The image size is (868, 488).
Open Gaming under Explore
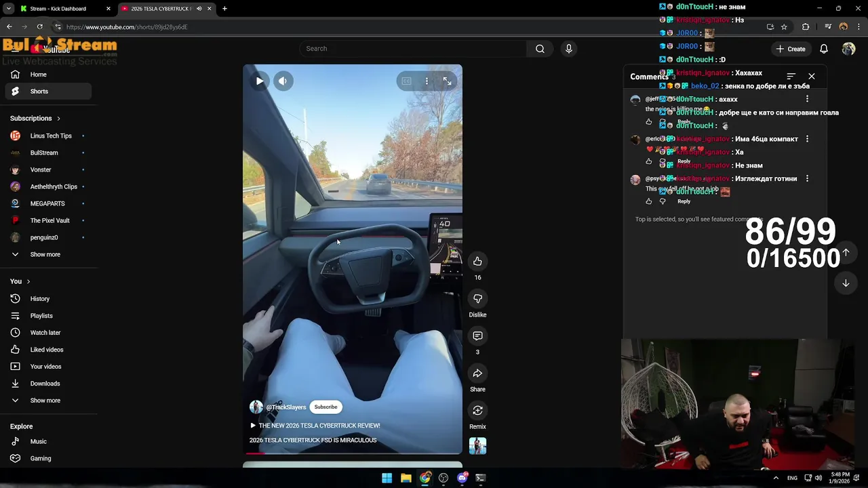[47, 458]
